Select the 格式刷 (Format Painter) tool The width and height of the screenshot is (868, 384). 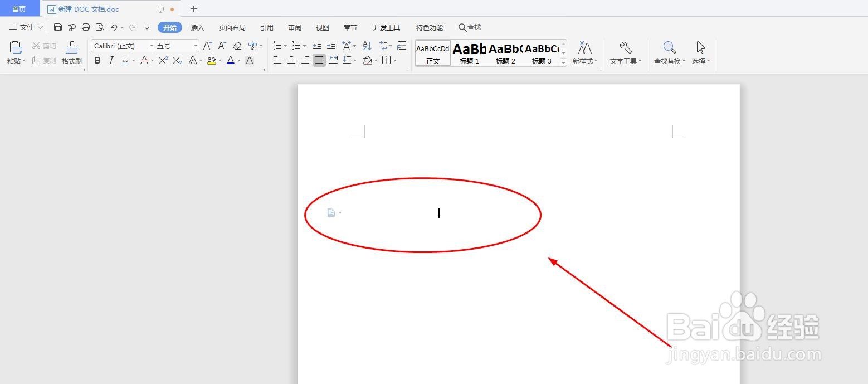click(x=71, y=53)
